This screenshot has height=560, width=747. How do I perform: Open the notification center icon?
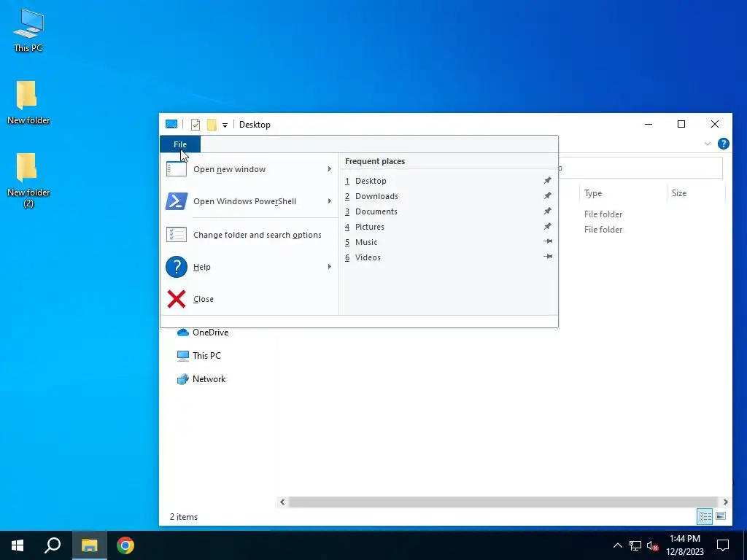click(x=723, y=545)
